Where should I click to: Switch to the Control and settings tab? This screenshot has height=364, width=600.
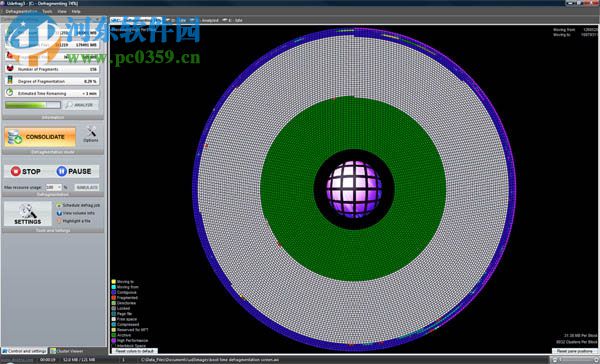[24, 351]
